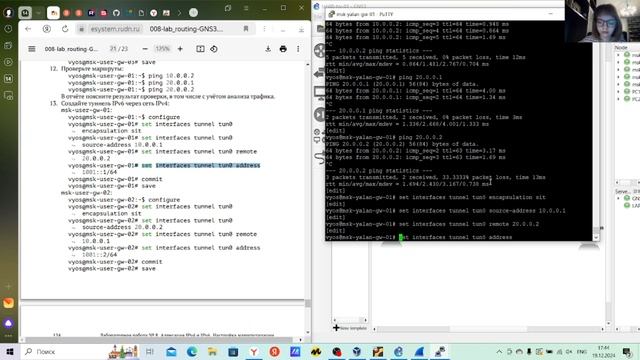
Task: Open browser downloads icon near address bar
Action: tap(301, 29)
